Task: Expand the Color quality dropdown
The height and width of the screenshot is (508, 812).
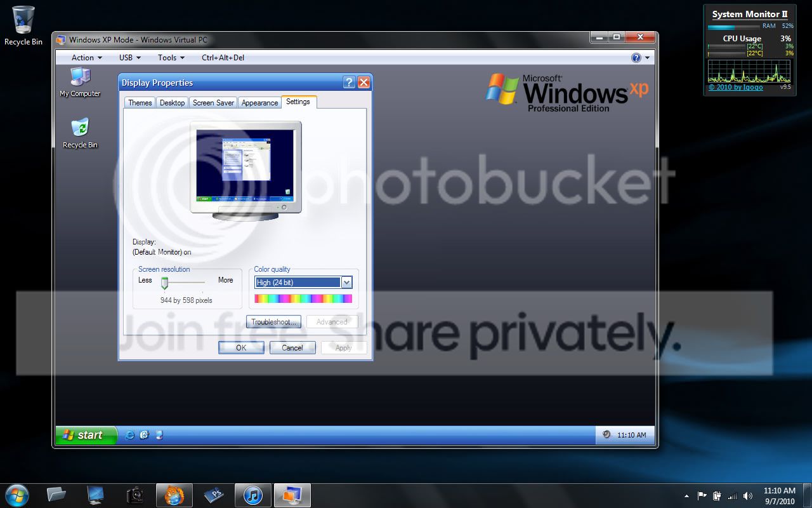Action: (346, 283)
